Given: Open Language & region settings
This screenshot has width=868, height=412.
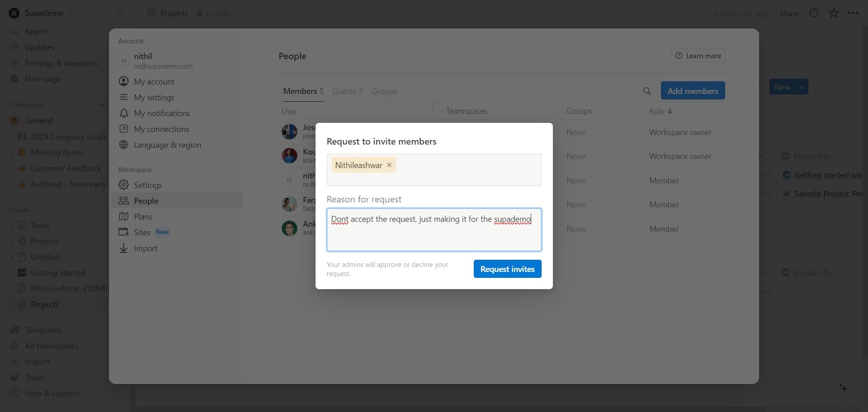Looking at the screenshot, I should (168, 145).
